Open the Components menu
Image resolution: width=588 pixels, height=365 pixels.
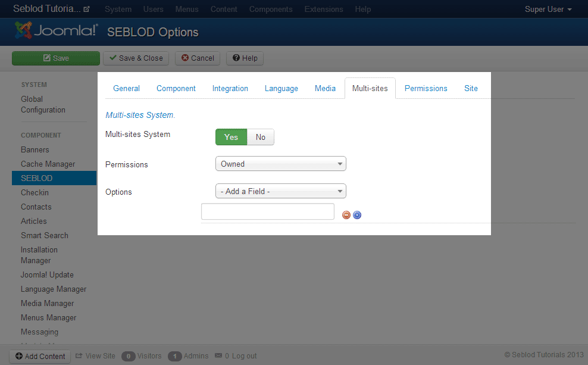click(271, 10)
